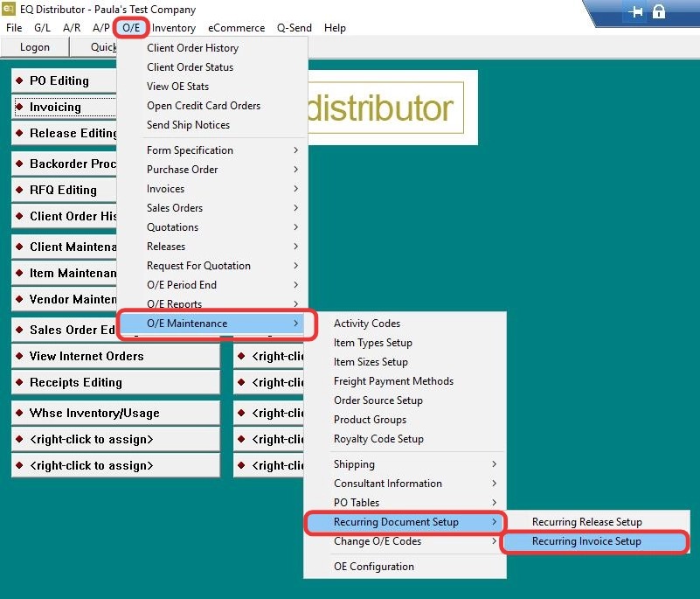The image size is (700, 599).
Task: Open the File menu
Action: click(14, 28)
